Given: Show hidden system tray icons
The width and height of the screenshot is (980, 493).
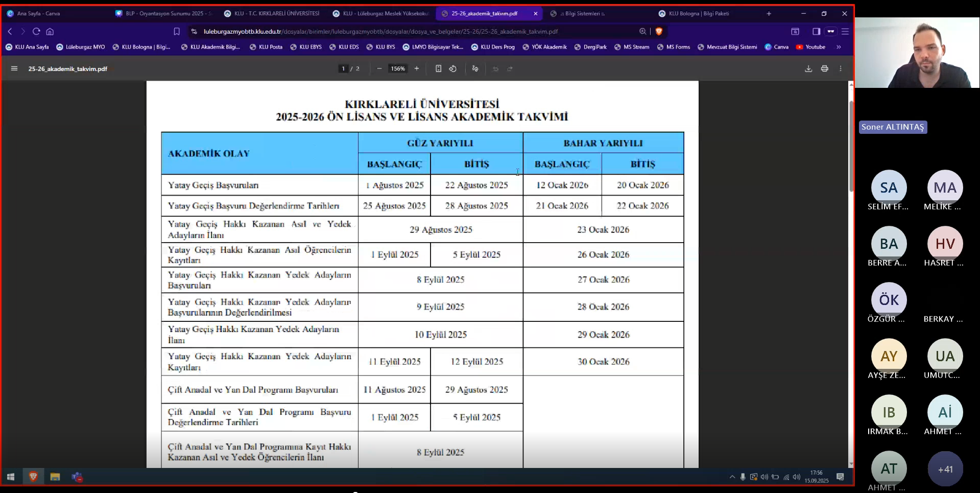Looking at the screenshot, I should click(x=732, y=477).
